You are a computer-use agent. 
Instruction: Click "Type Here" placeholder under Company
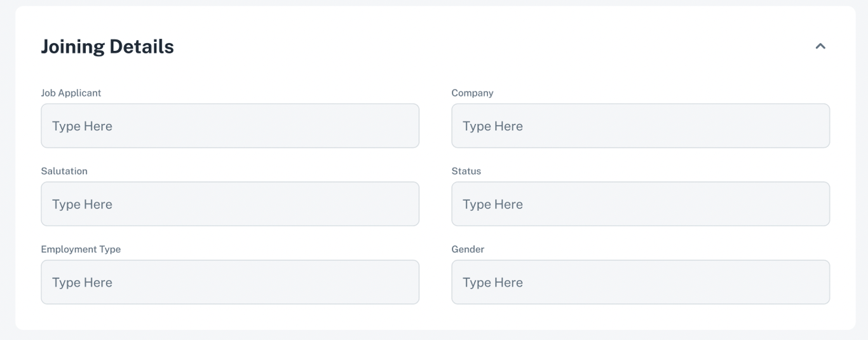(492, 126)
